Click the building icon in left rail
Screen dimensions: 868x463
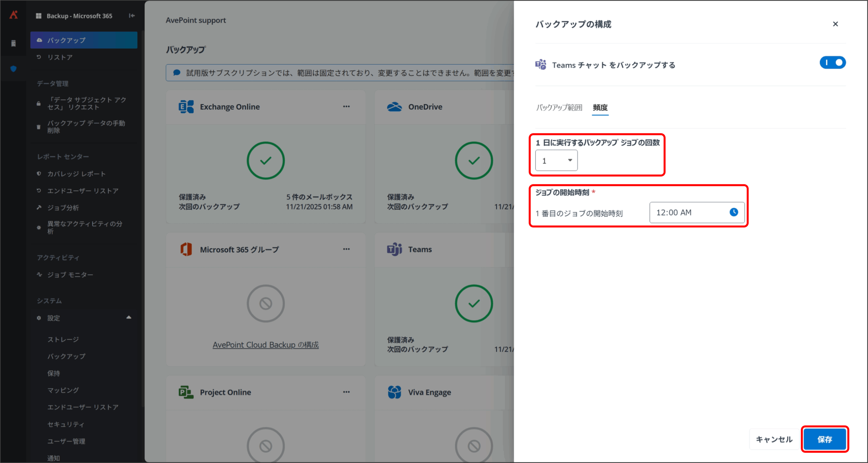pyautogui.click(x=14, y=43)
